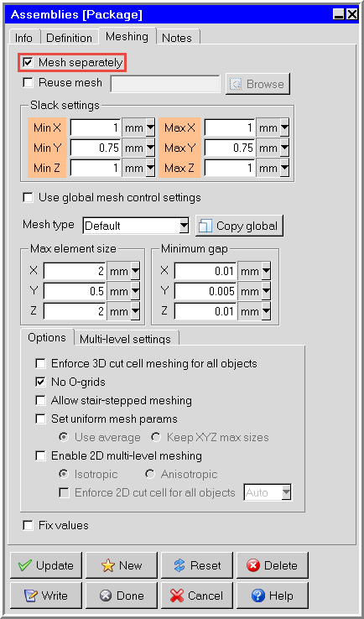Enable Enforce 3D cut cell meshing

coord(40,363)
